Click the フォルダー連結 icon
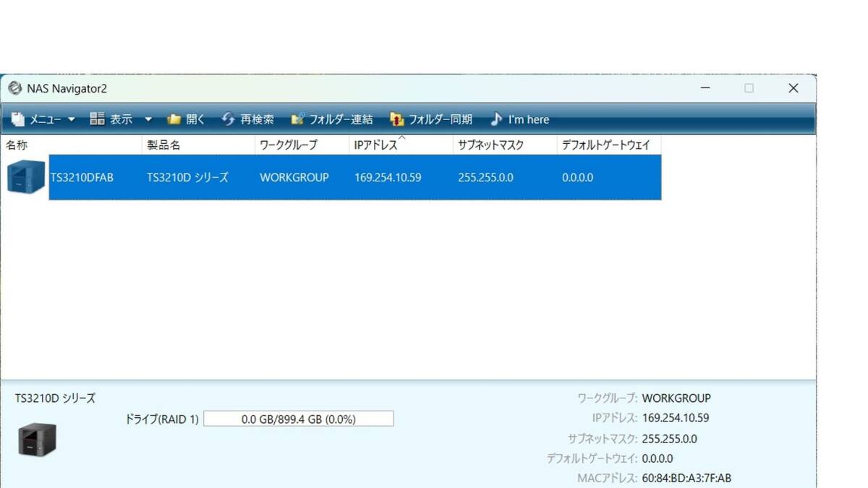This screenshot has width=868, height=488. click(x=297, y=119)
